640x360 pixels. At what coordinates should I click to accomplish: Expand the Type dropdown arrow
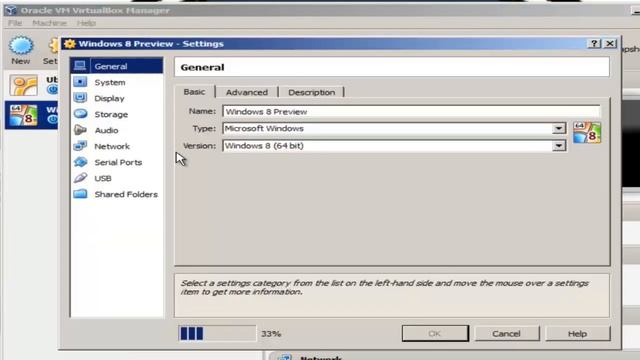tap(558, 129)
